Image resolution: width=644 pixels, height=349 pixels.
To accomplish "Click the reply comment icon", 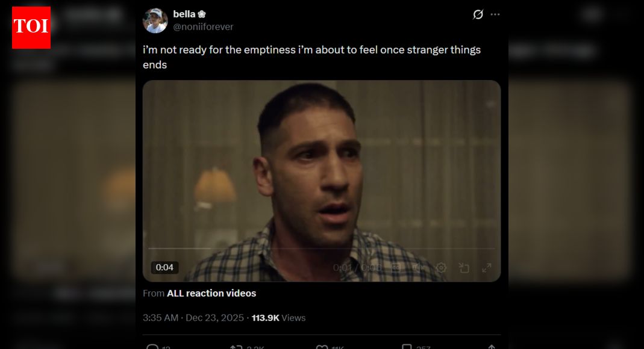I will pos(153,347).
